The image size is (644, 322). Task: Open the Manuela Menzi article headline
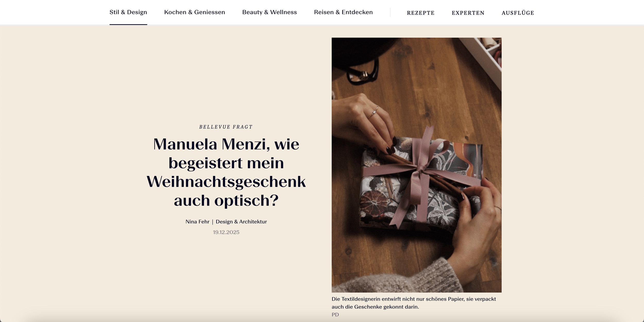coord(226,172)
